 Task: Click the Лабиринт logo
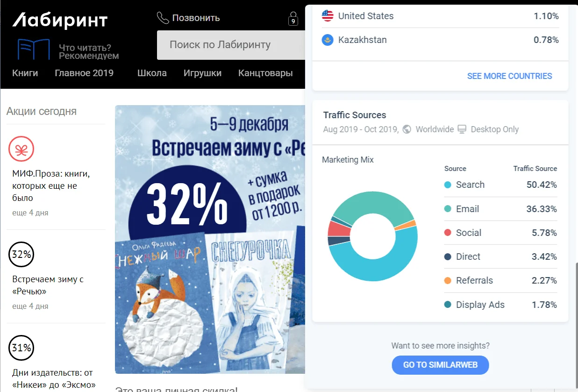tap(60, 20)
